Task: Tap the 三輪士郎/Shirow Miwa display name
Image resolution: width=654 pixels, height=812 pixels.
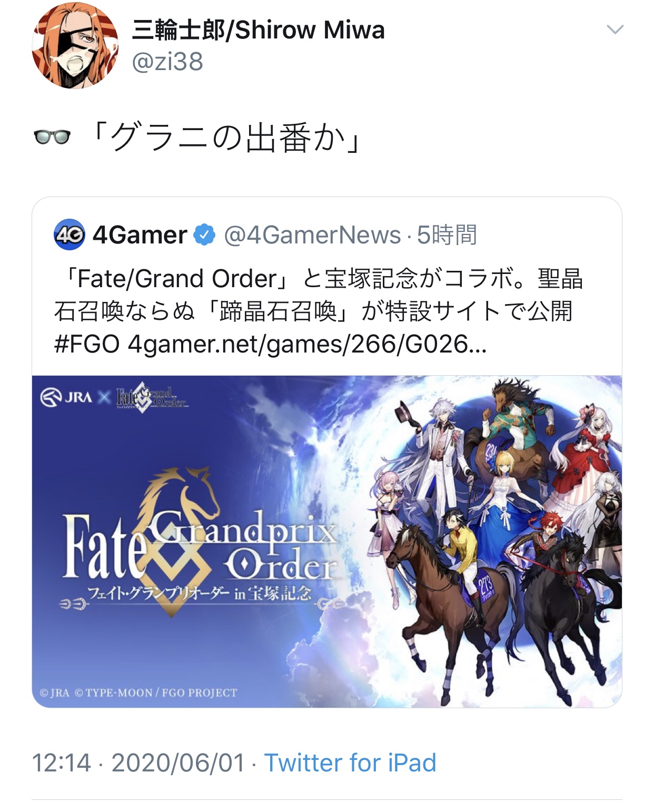Action: click(x=258, y=30)
